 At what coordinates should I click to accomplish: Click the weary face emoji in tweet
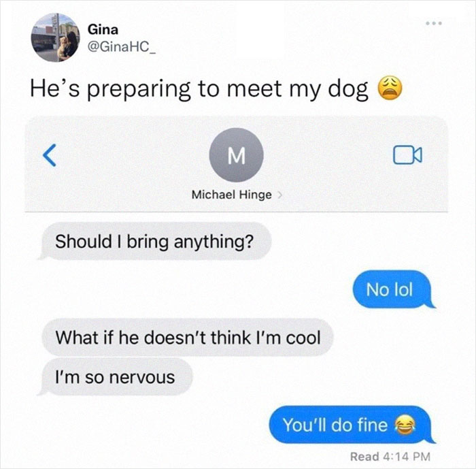(x=390, y=88)
